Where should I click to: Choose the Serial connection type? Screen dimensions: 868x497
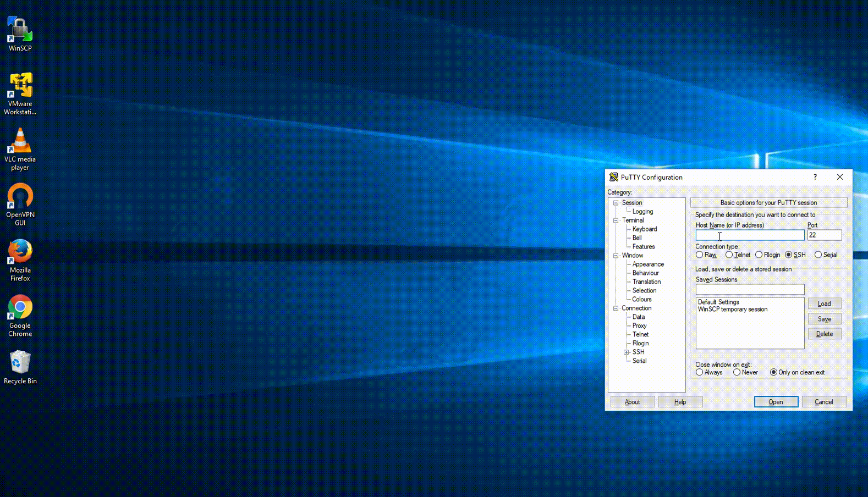click(818, 255)
